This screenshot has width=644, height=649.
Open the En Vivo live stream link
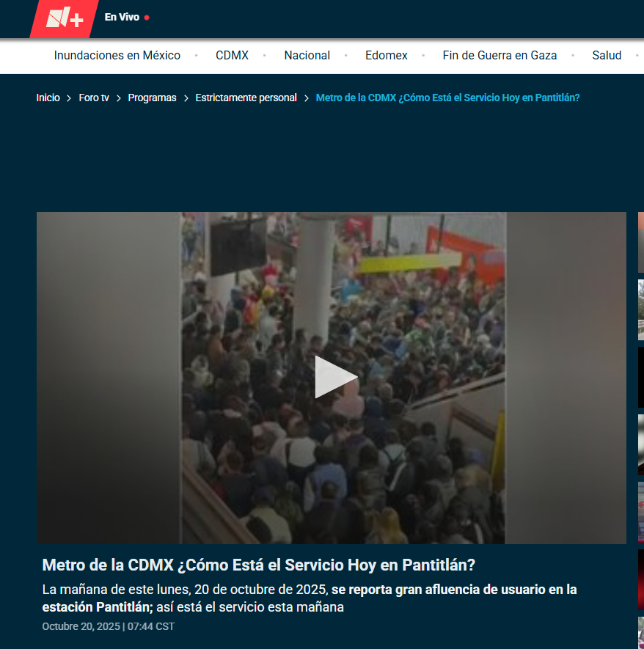122,17
